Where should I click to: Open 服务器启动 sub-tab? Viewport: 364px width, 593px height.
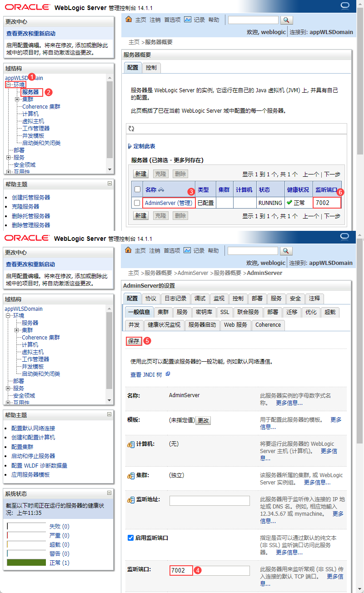pos(202,325)
